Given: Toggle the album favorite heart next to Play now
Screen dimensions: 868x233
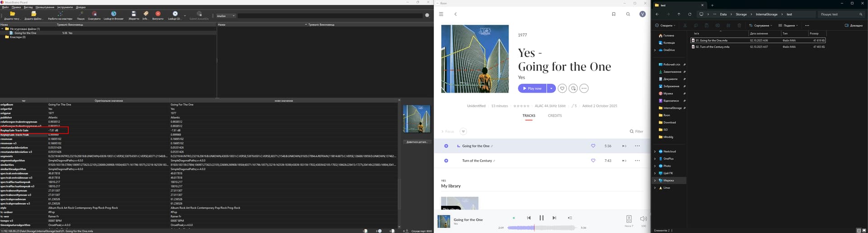Looking at the screenshot, I should click(x=562, y=89).
